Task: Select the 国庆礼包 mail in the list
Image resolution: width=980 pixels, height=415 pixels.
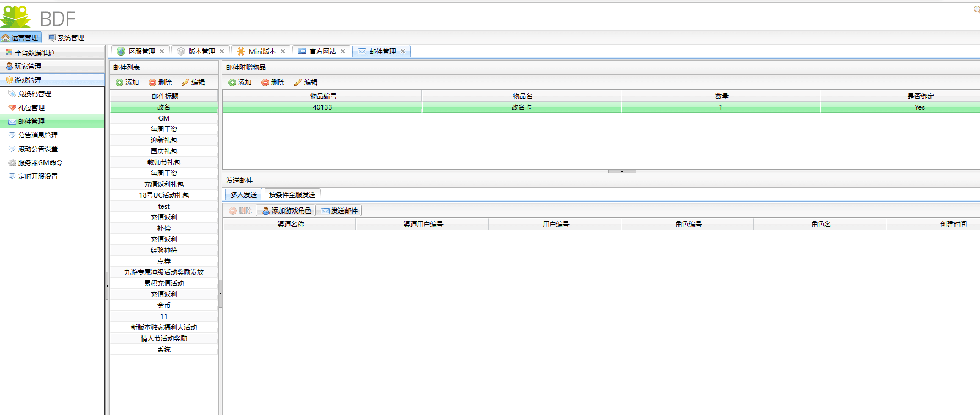Action: pyautogui.click(x=164, y=151)
